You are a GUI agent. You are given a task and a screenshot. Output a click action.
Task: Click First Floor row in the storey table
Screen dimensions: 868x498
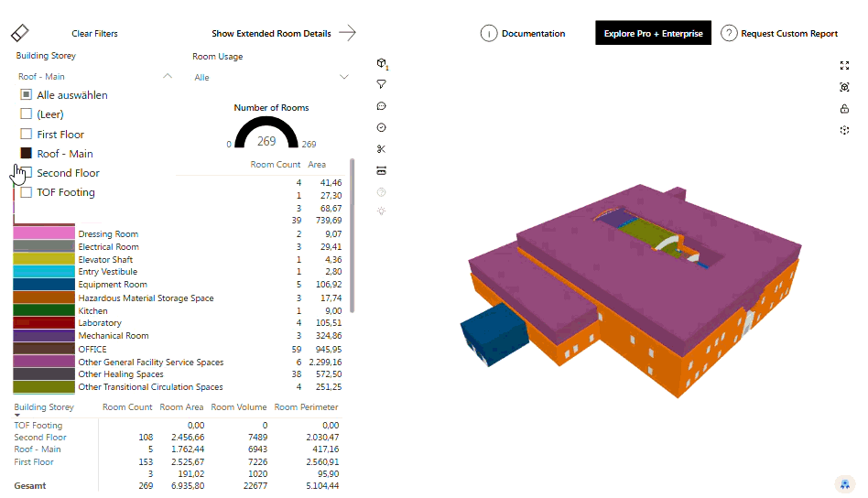coord(177,461)
